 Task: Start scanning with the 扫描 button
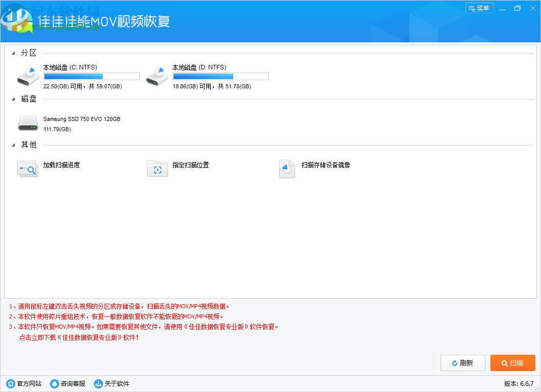tap(512, 363)
